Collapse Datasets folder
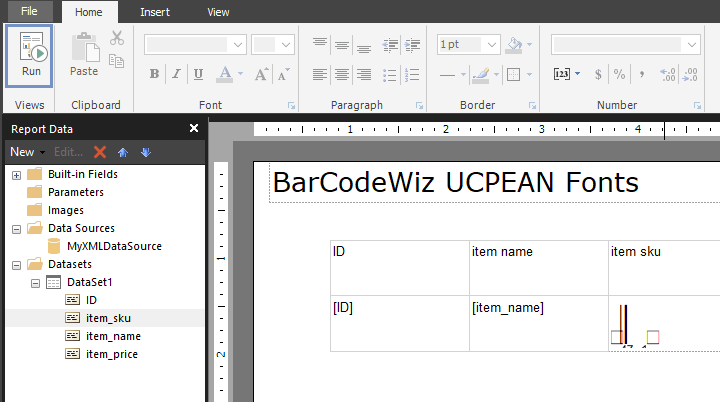Screen dimensions: 720x402 [x=17, y=265]
